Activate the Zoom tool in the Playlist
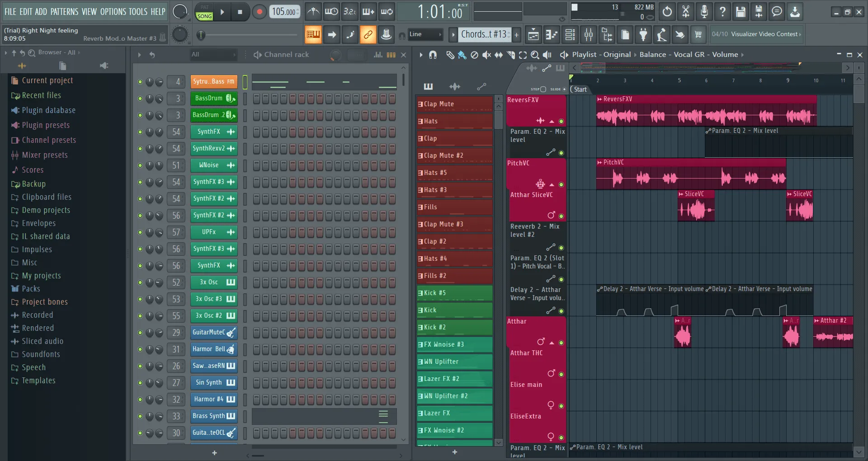 coord(535,55)
